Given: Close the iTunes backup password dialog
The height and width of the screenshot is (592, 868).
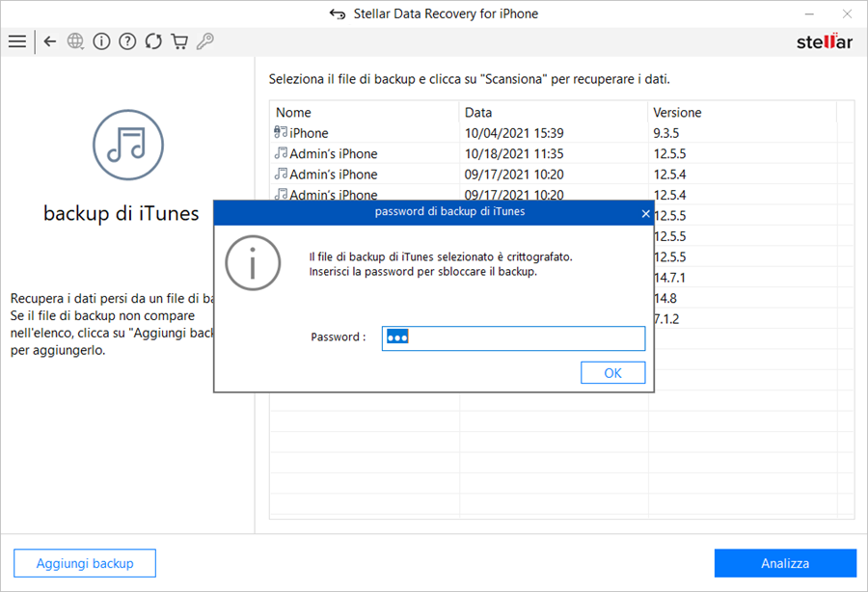Looking at the screenshot, I should point(645,213).
